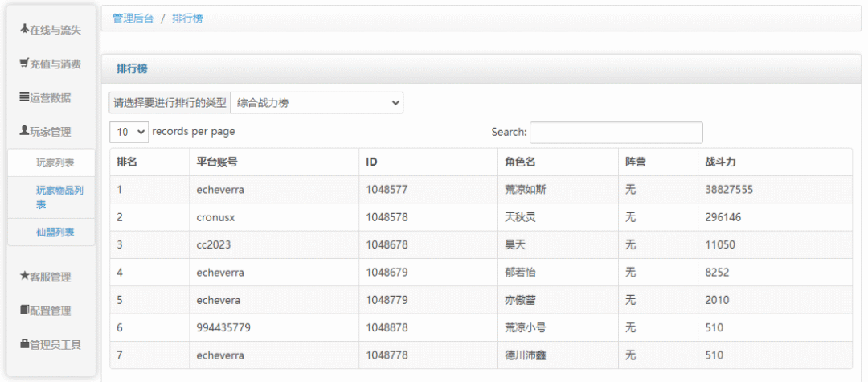Sort by the 战斗力 column header
The image size is (868, 382).
(775, 162)
